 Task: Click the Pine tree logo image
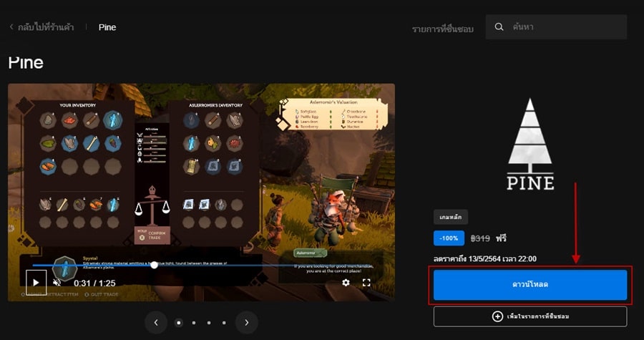(530, 145)
